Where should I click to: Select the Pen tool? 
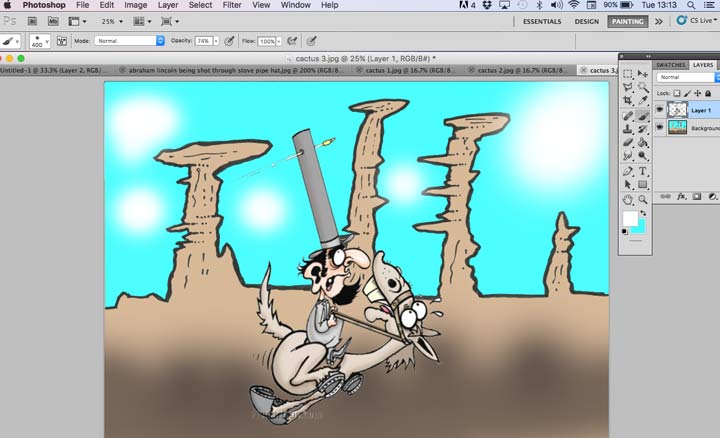[628, 171]
